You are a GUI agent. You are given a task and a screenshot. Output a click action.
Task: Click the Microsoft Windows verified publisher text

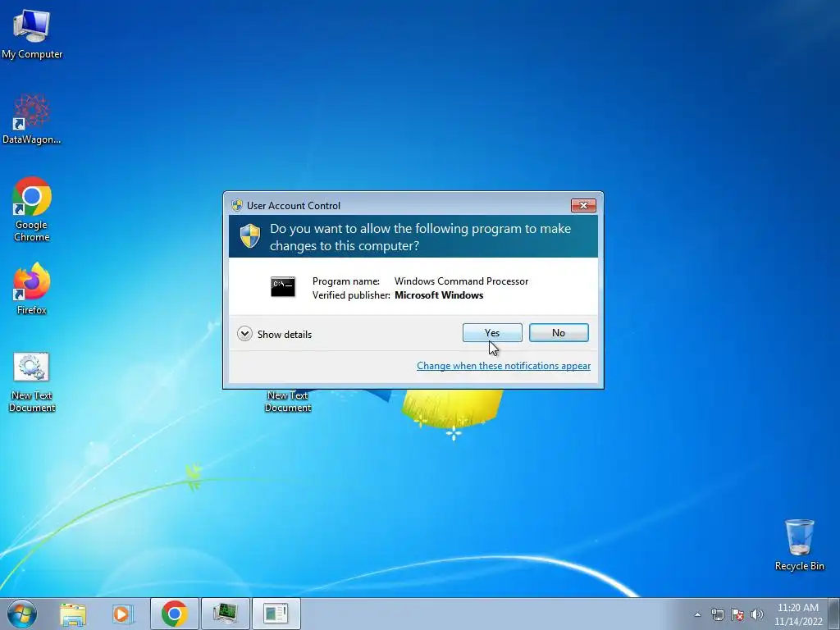coord(439,295)
